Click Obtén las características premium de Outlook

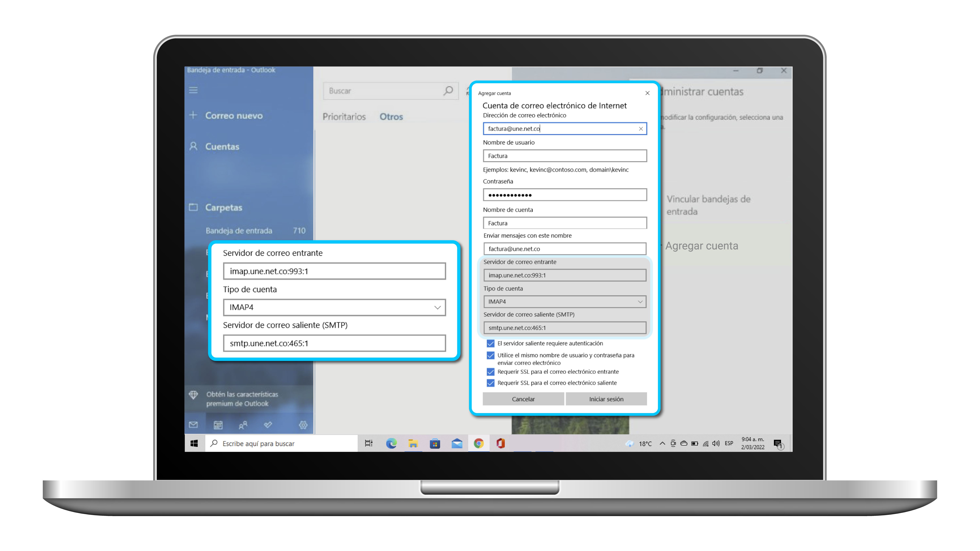(242, 399)
